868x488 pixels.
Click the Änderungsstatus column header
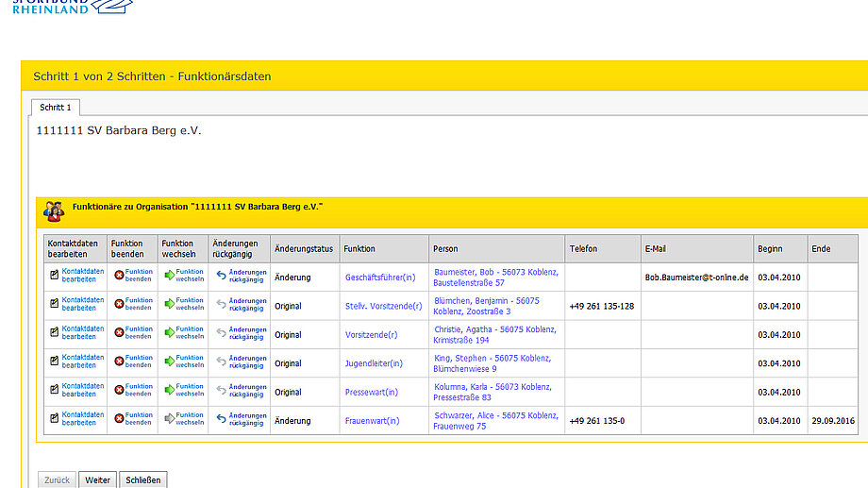pyautogui.click(x=304, y=249)
